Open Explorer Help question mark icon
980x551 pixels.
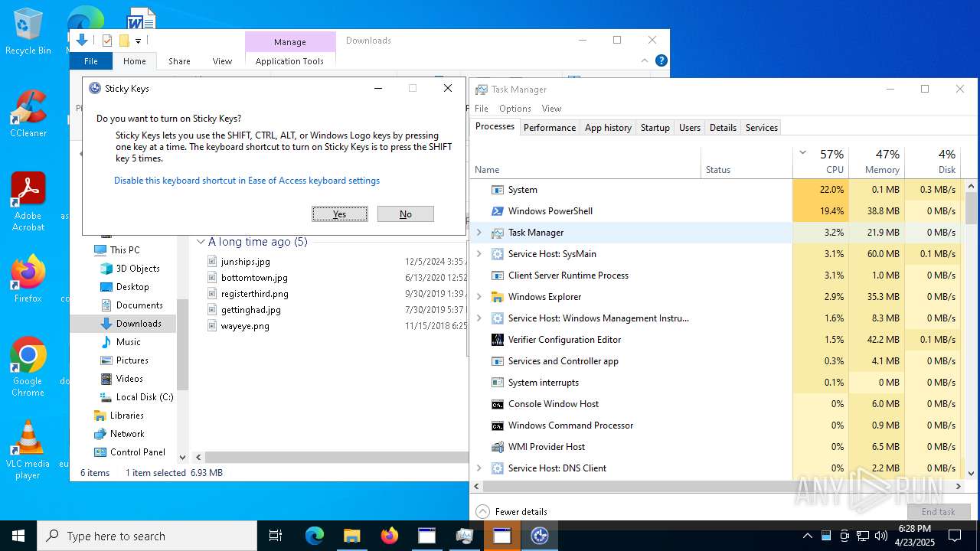pos(661,60)
